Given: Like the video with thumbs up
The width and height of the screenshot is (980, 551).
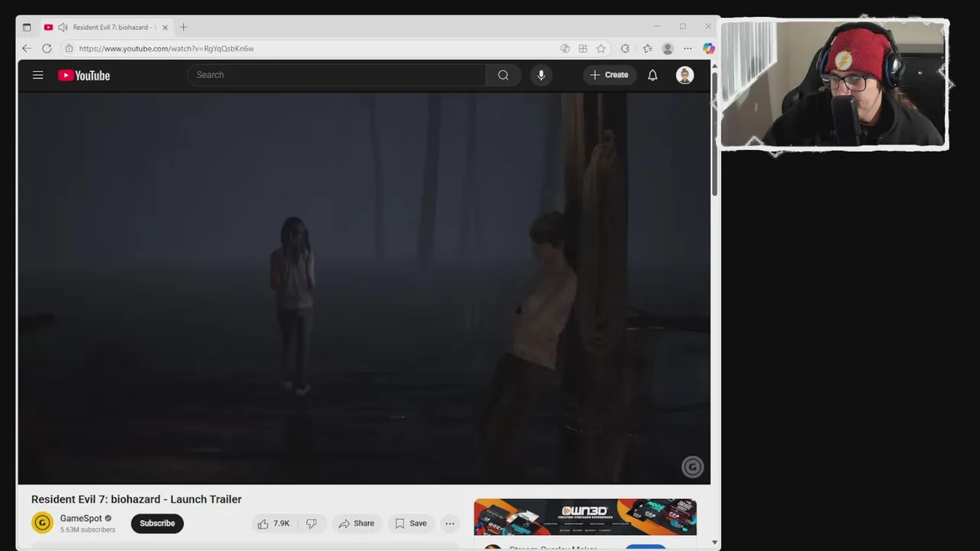Looking at the screenshot, I should click(x=273, y=523).
